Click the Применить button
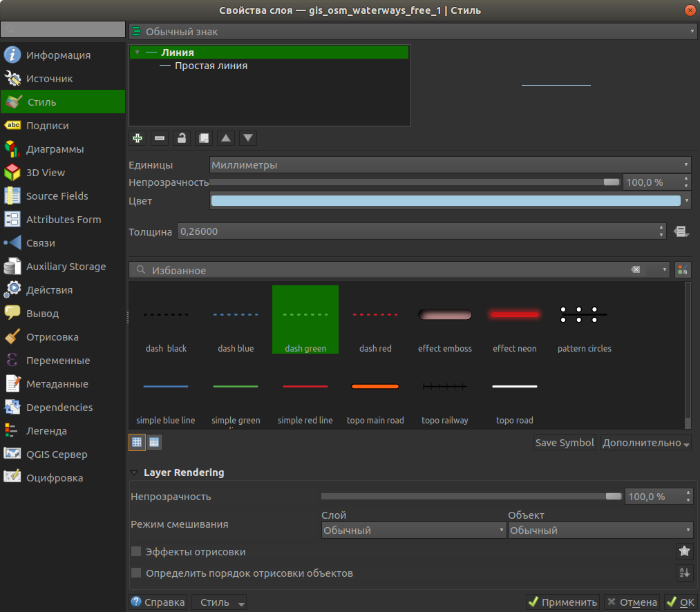Viewport: 700px width, 612px height. click(562, 602)
